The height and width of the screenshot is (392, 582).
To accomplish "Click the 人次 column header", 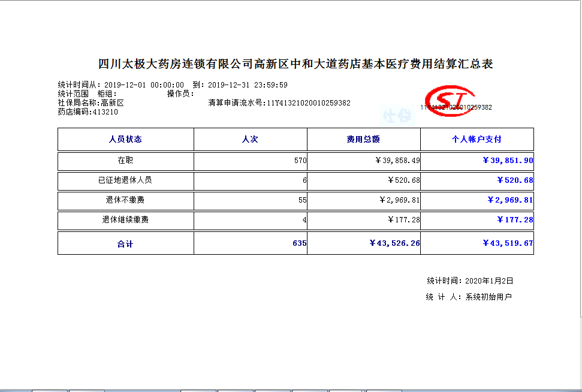I will pyautogui.click(x=250, y=139).
